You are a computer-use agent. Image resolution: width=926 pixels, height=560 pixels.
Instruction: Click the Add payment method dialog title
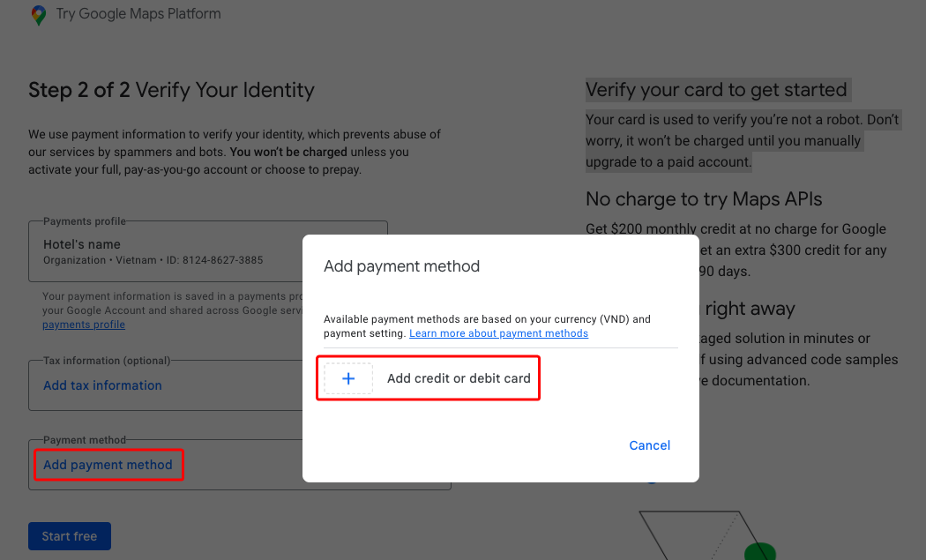[x=401, y=266]
